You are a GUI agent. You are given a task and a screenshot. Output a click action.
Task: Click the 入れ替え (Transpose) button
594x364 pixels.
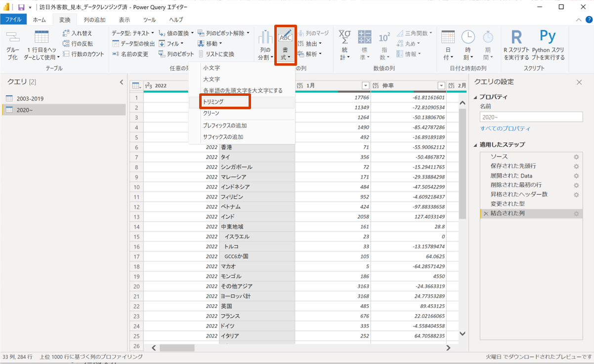pos(77,33)
